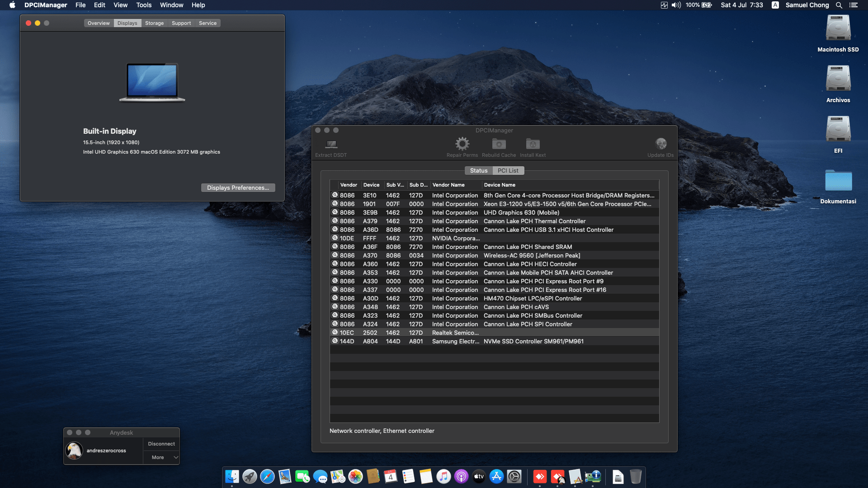868x488 pixels.
Task: Open the EFI drive icon on desktop
Action: (x=838, y=129)
